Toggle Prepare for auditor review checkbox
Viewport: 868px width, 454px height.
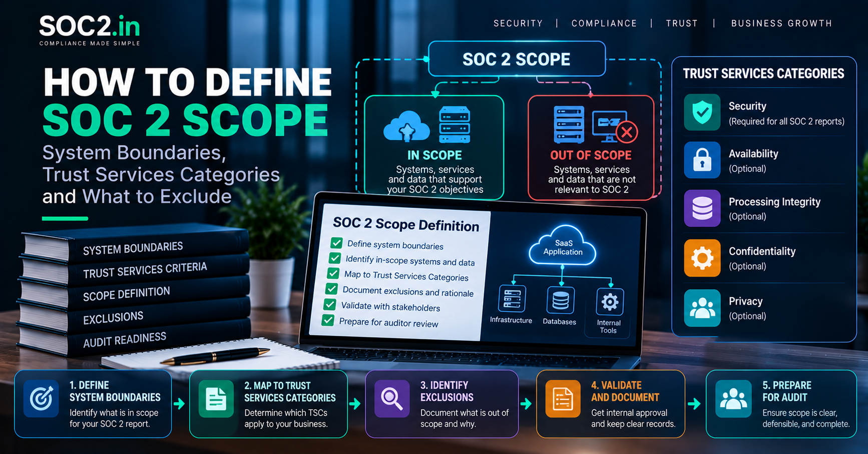point(328,320)
